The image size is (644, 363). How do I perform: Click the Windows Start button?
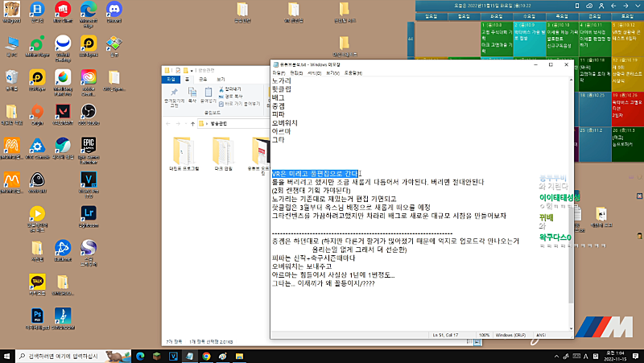(x=7, y=356)
